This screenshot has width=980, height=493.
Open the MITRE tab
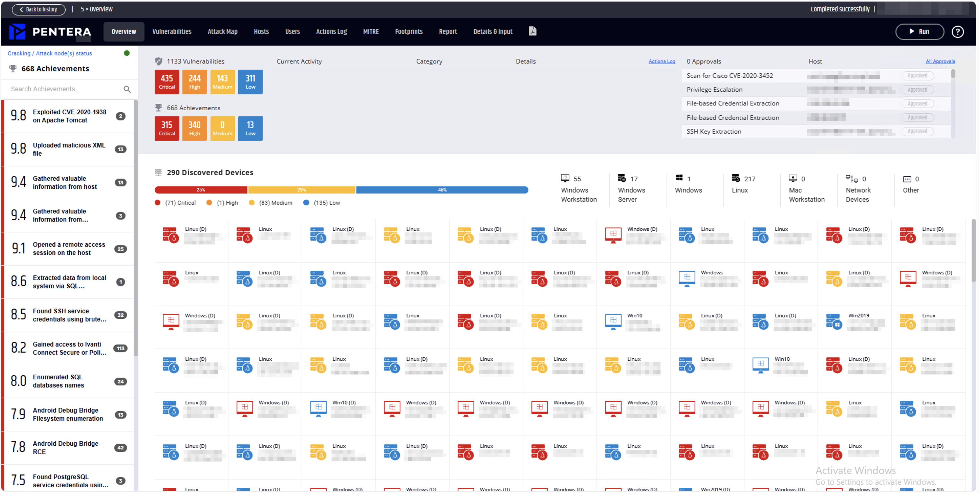pyautogui.click(x=371, y=31)
